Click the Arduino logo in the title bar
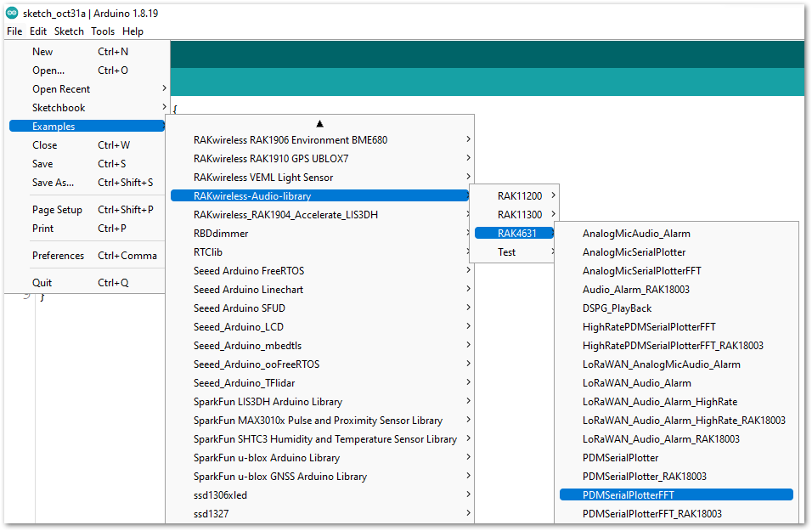Viewport: 812px width, 531px height. (10, 13)
